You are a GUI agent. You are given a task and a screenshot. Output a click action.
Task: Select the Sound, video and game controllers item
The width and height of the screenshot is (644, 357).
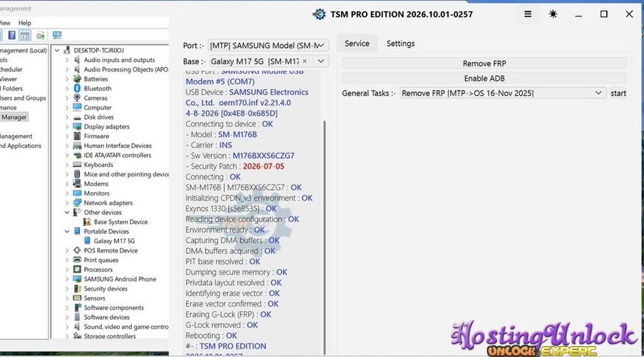(x=126, y=326)
